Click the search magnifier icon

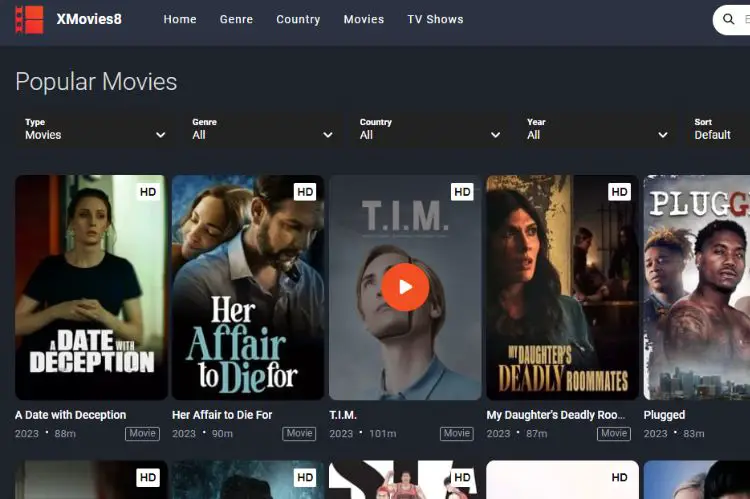pos(728,19)
